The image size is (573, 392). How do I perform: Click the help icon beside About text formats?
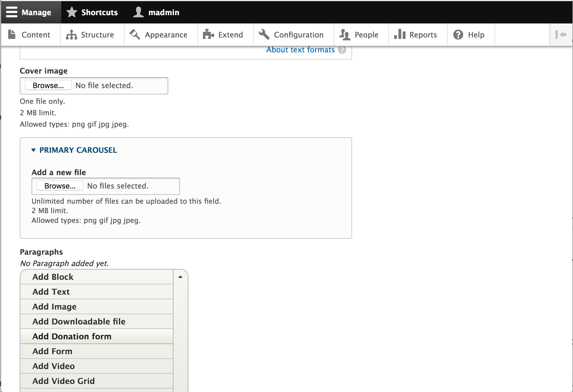pyautogui.click(x=342, y=50)
